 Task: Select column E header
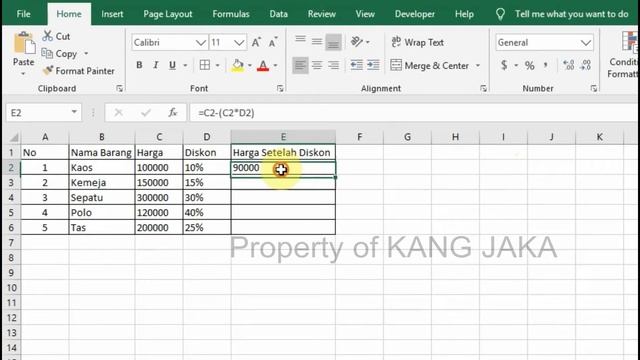283,137
